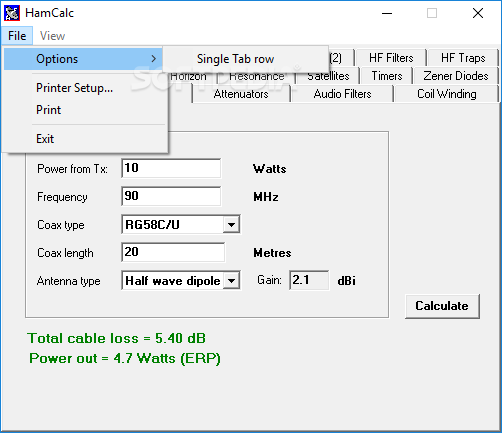Click the Watts unit label
502x433 pixels.
[269, 169]
